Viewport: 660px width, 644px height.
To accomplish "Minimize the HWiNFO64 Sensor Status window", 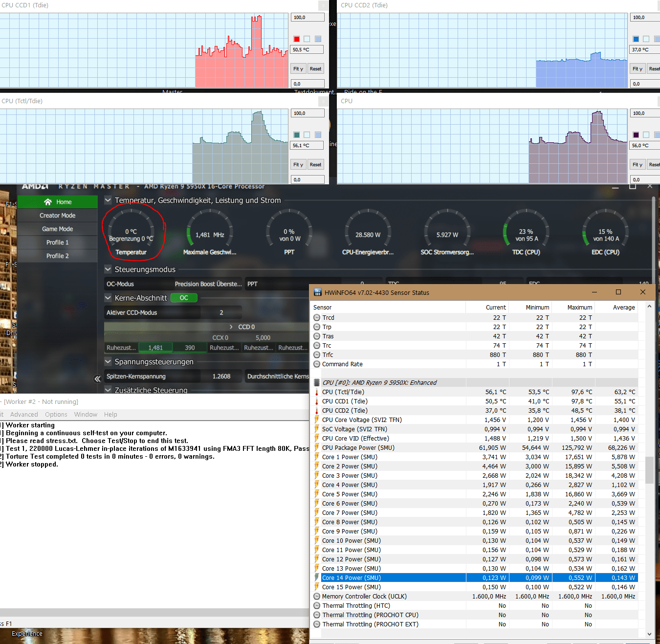I will click(x=594, y=292).
